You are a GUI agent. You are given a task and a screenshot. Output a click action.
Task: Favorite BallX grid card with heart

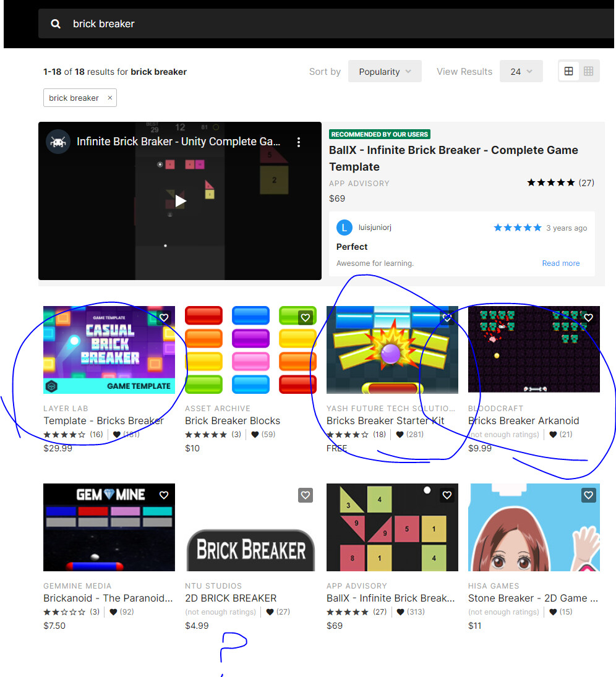[x=447, y=495]
